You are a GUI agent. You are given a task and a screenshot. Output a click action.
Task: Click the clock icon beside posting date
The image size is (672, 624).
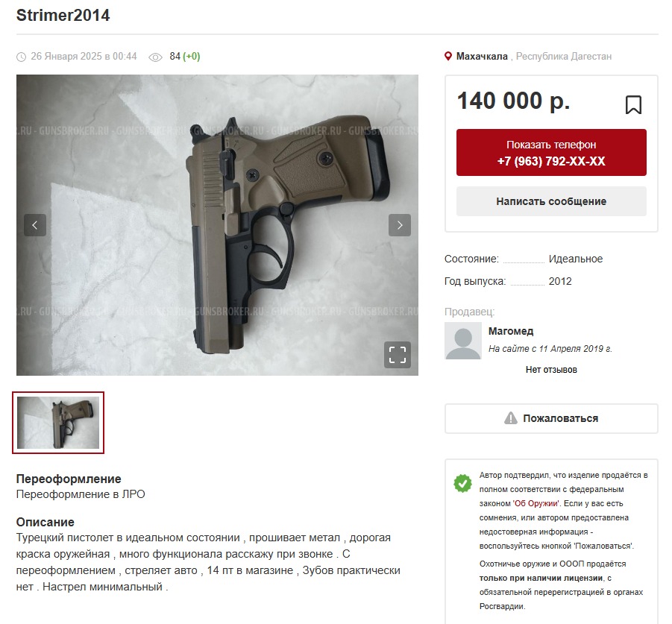(x=21, y=57)
